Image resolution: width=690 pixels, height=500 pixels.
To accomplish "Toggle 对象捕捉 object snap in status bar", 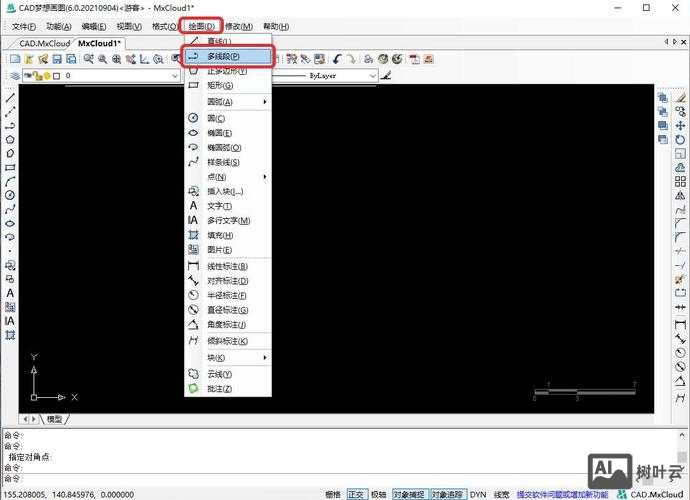I will point(409,494).
